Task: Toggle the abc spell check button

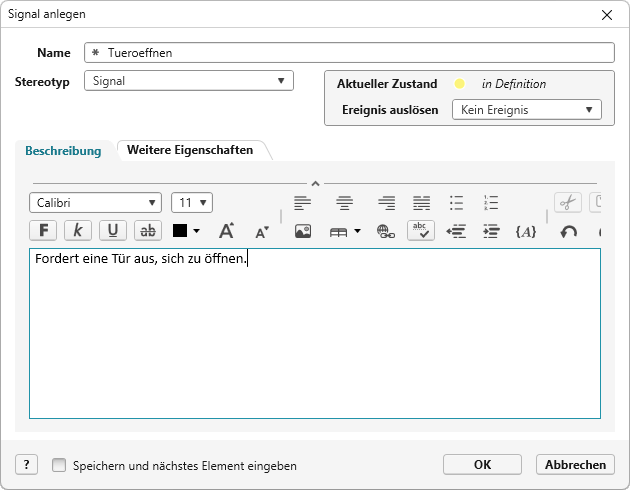Action: coord(421,231)
